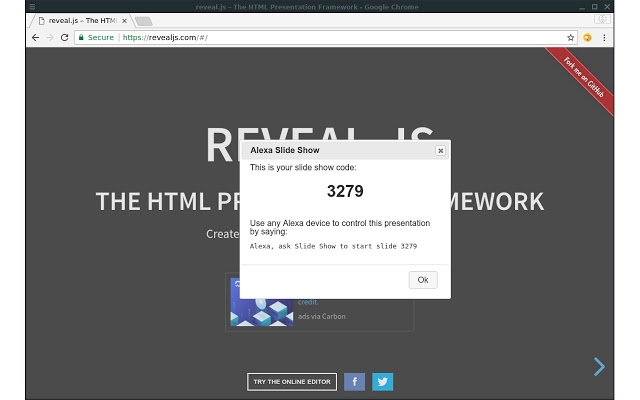This screenshot has width=640, height=400.
Task: Select the reveal.js browser tab
Action: 80,20
